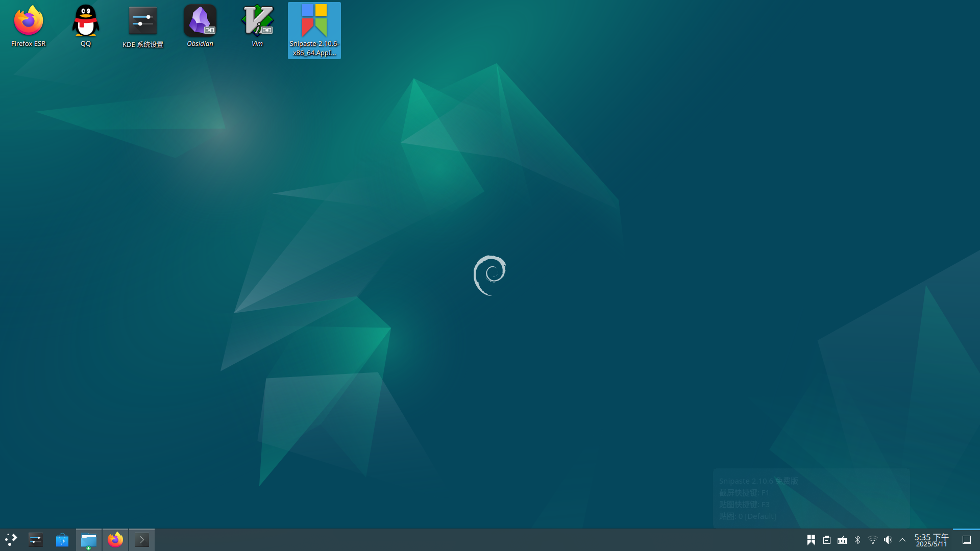Launch Konsole terminal from the taskbar

coord(142,539)
